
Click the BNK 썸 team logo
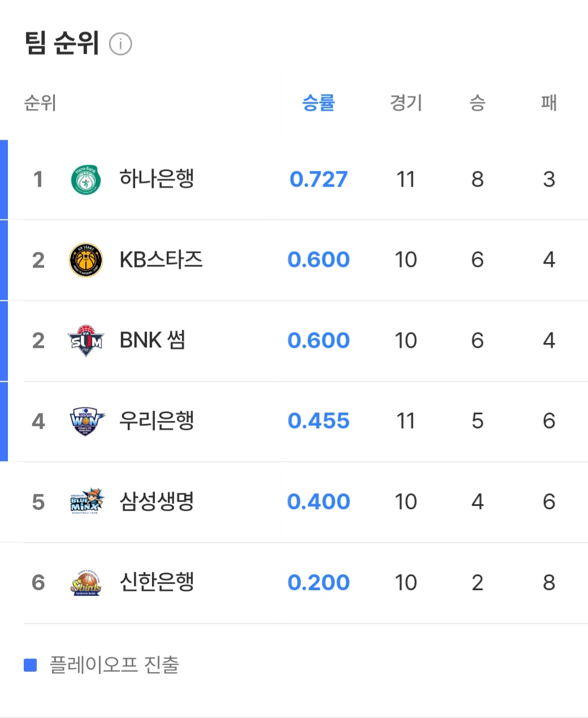86,341
